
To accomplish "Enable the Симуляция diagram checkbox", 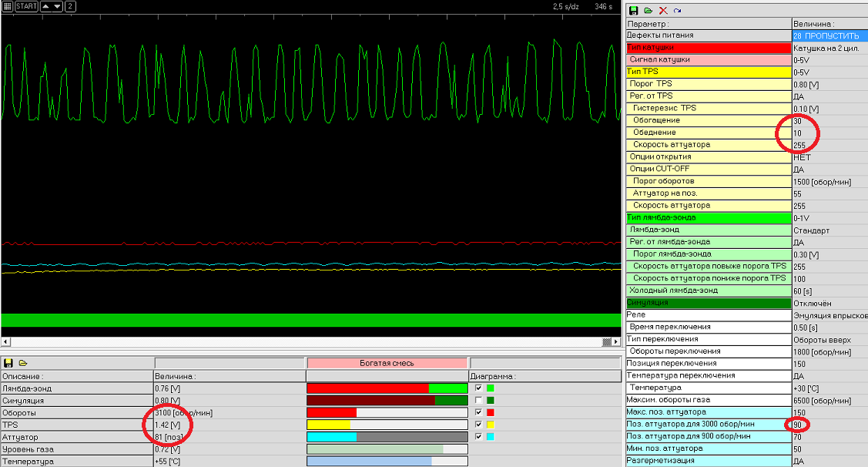I will click(x=479, y=401).
